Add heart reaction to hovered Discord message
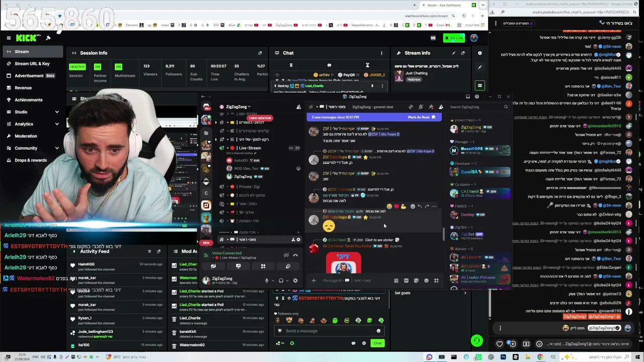644x362 pixels. coord(396,206)
